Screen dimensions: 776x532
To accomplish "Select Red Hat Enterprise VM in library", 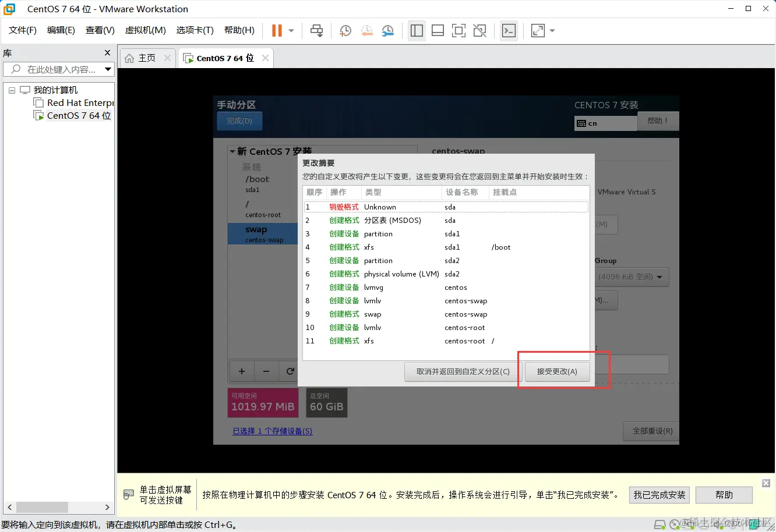I will tap(80, 103).
